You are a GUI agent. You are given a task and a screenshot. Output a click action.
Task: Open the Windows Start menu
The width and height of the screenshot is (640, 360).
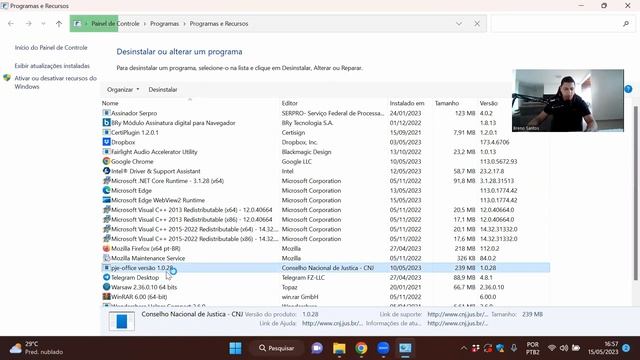coord(236,348)
